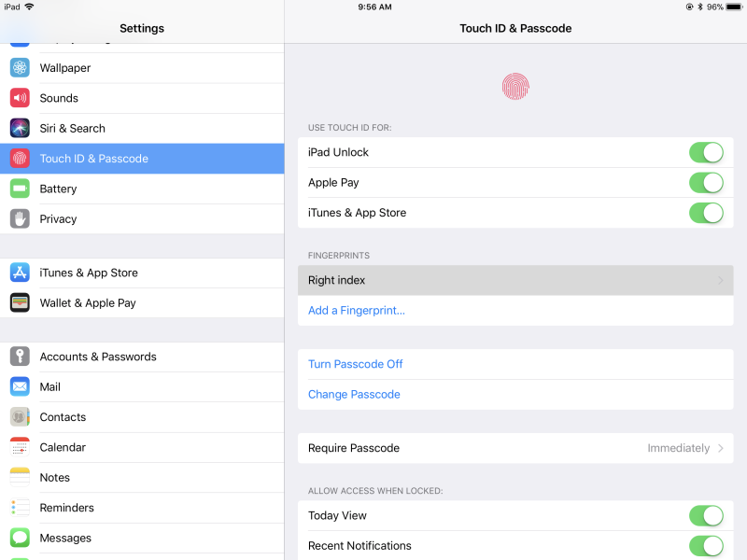
Task: Expand Require Passcode Immediately option
Action: [685, 448]
